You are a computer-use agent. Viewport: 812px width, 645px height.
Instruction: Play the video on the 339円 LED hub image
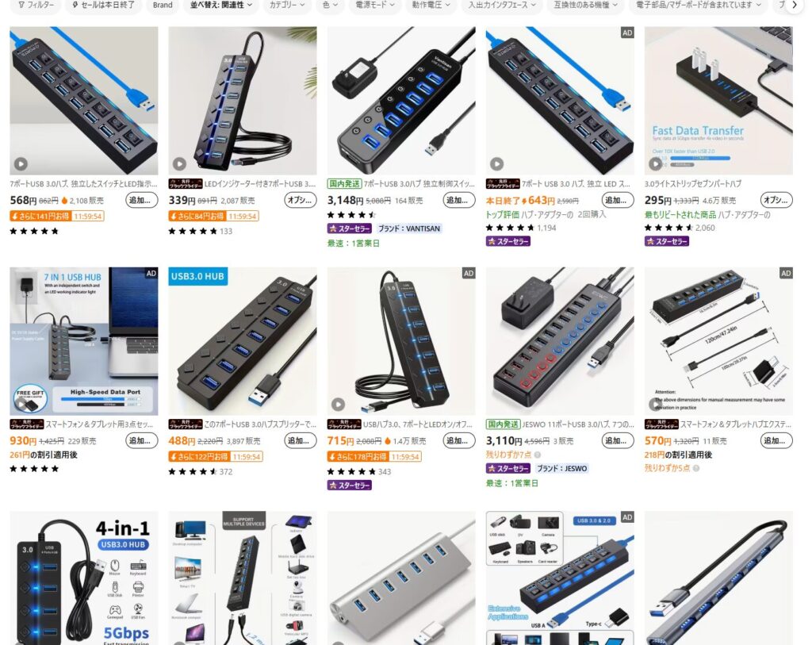pos(179,164)
